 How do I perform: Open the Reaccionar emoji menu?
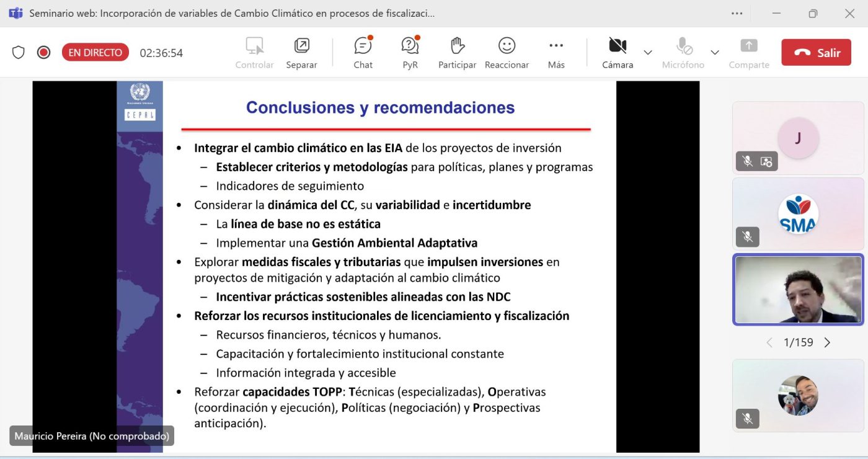tap(507, 52)
